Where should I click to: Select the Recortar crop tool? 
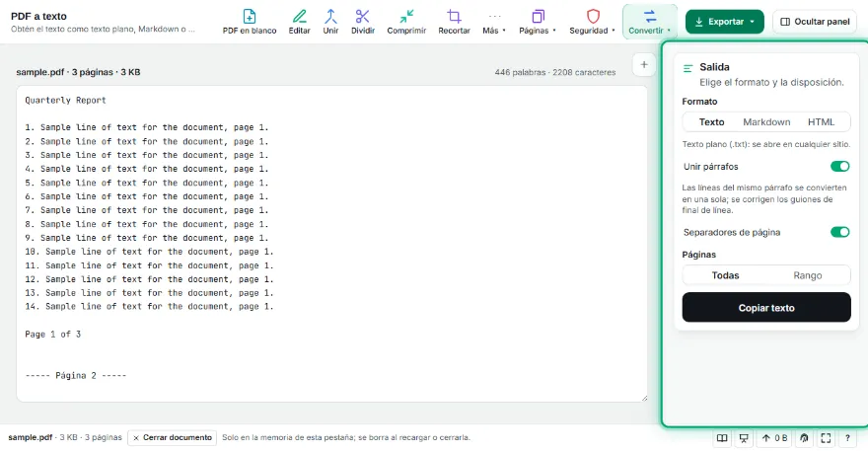454,22
